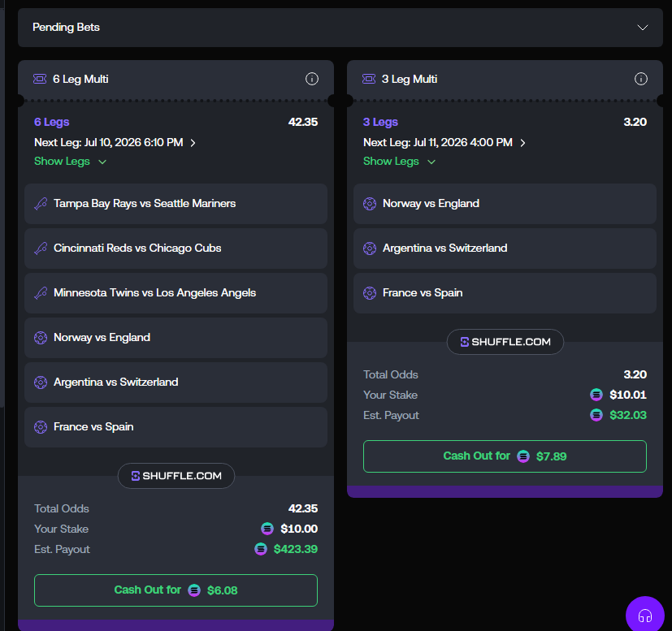Click baseball icon for Minnesota Twins match
The height and width of the screenshot is (631, 672).
41,293
